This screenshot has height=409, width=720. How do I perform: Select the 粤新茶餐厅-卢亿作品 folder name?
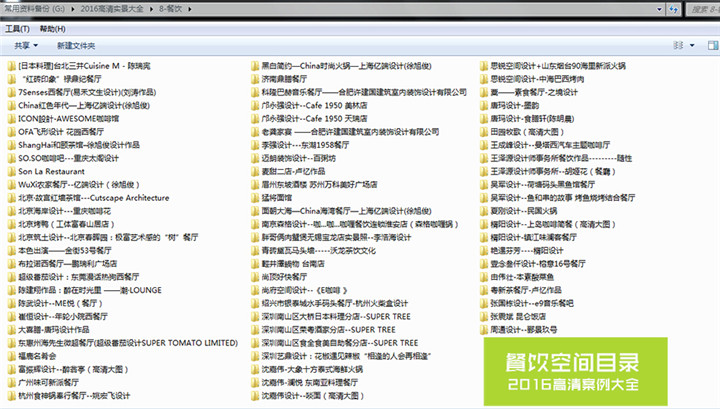click(526, 291)
